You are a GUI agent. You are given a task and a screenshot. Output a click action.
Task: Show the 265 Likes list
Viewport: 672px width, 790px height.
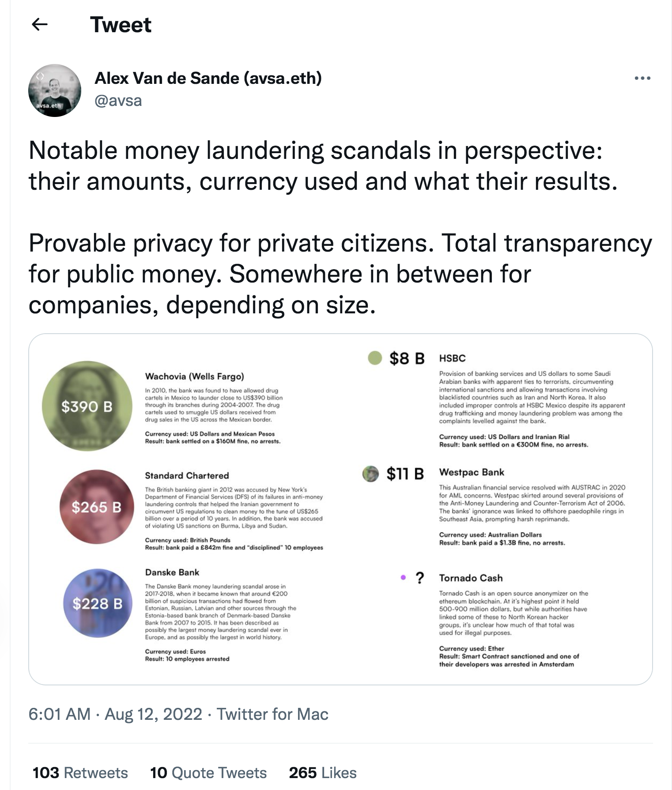tap(323, 773)
